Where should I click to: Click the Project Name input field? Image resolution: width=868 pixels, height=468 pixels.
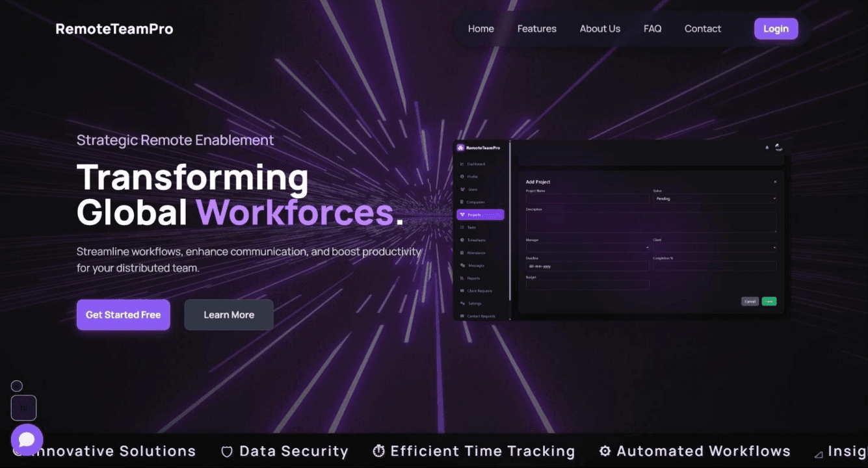point(588,199)
